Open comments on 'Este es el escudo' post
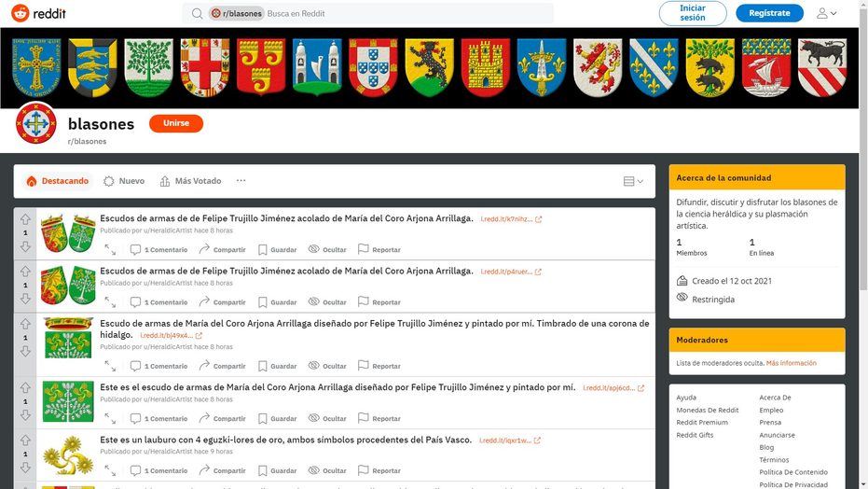The width and height of the screenshot is (868, 489). click(x=158, y=419)
